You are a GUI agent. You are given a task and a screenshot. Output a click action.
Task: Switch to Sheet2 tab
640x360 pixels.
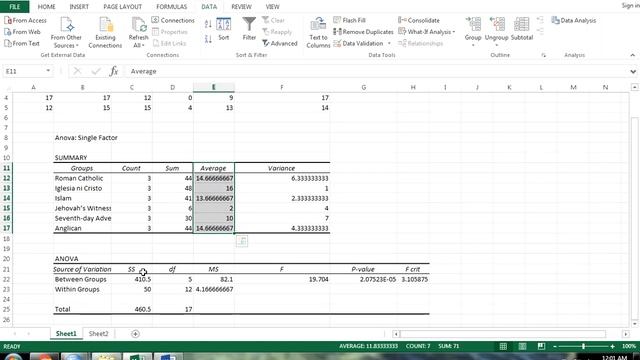(98, 334)
